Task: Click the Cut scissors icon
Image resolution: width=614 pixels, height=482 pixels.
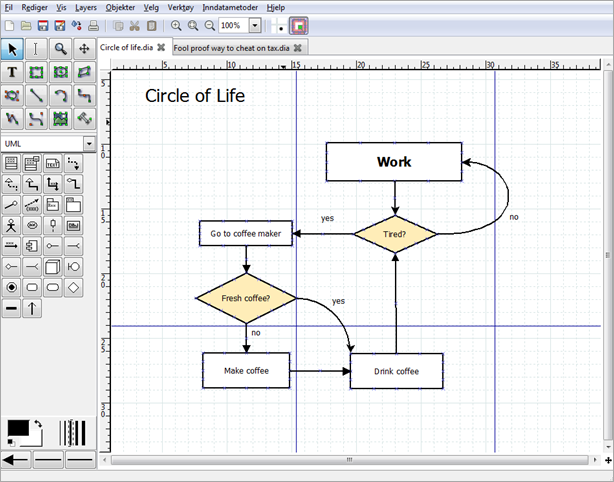Action: [x=134, y=25]
